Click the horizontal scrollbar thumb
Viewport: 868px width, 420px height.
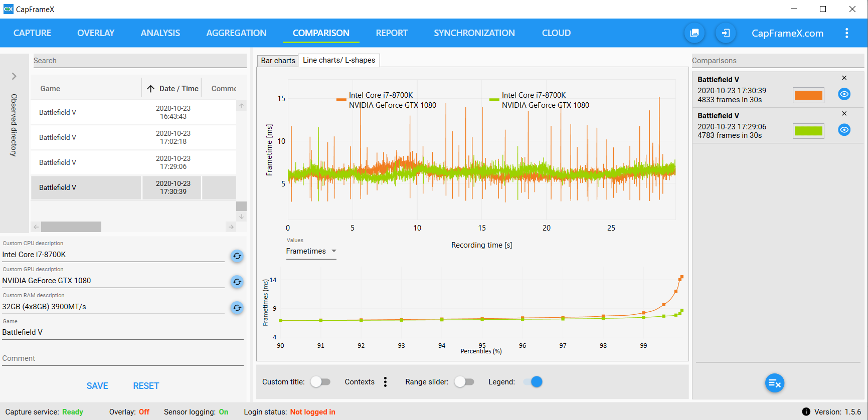coord(71,227)
